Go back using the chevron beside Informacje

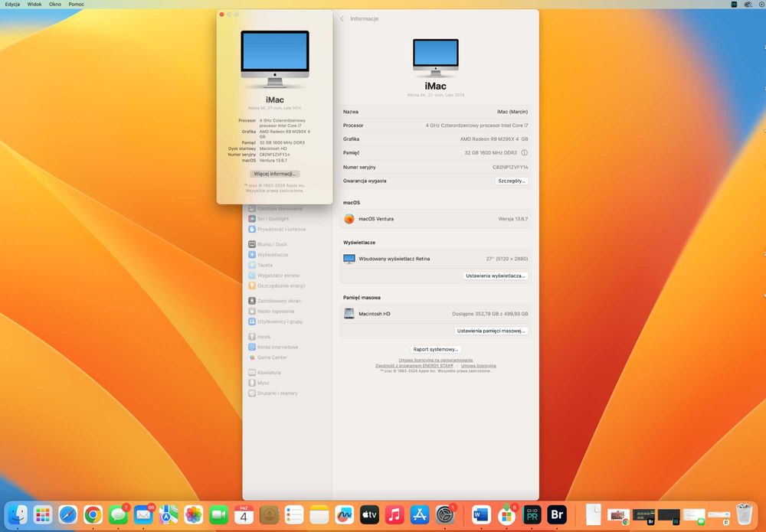coord(342,18)
